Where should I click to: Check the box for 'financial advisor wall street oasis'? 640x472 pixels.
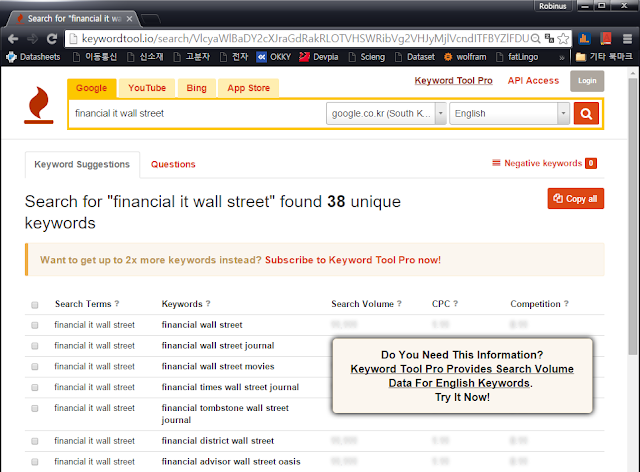35,462
